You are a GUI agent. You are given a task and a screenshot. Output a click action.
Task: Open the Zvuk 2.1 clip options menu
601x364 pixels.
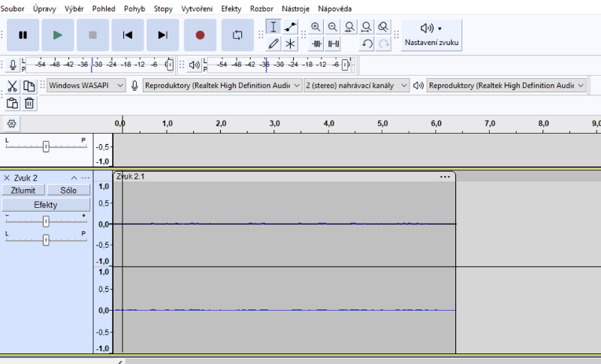[445, 177]
